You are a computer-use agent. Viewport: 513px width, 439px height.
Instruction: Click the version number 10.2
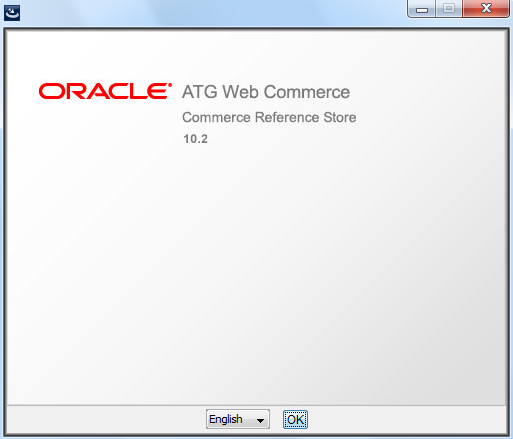(x=196, y=139)
